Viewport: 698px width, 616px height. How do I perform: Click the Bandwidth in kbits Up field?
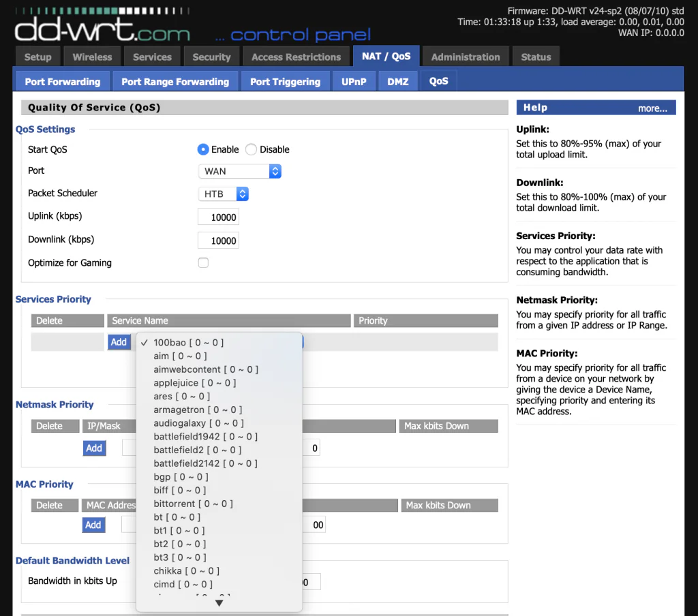pos(311,582)
